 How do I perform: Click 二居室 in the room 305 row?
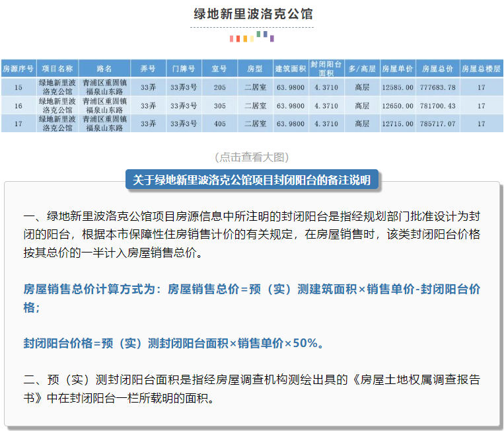(255, 106)
